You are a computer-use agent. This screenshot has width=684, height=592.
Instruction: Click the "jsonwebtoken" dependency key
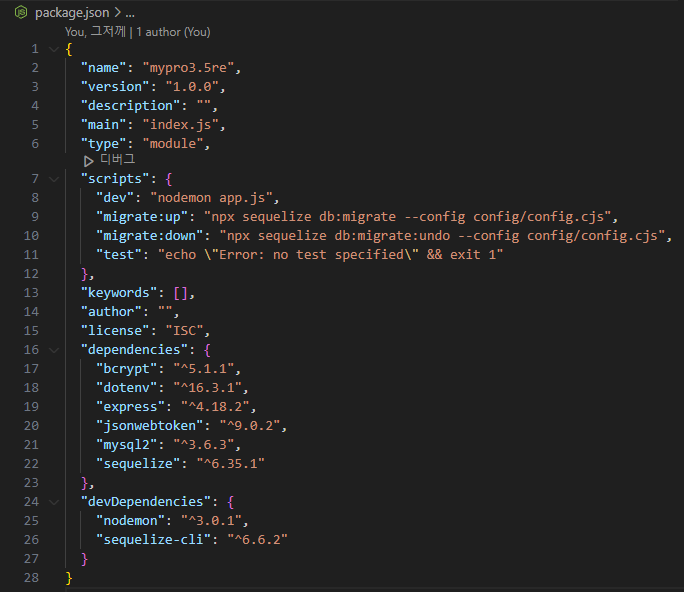150,426
